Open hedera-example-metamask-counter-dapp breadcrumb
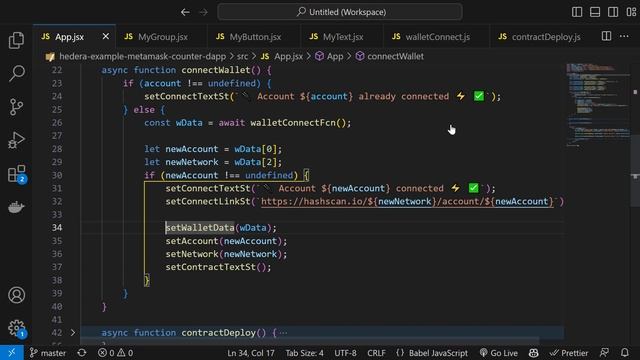Viewport: 640px width, 360px height. (142, 56)
